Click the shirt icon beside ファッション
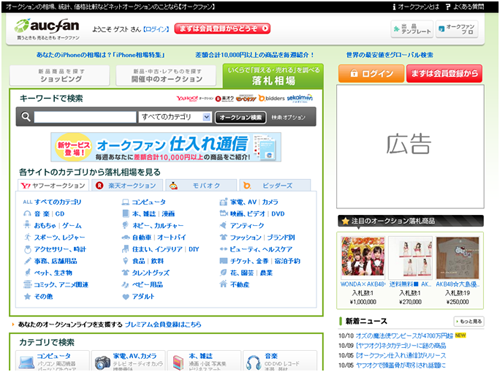 pyautogui.click(x=223, y=237)
